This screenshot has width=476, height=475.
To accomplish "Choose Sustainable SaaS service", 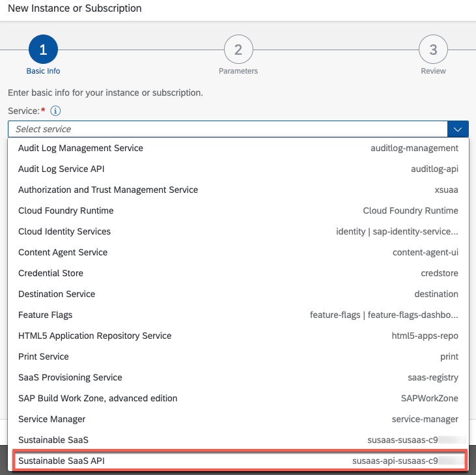I will click(238, 440).
